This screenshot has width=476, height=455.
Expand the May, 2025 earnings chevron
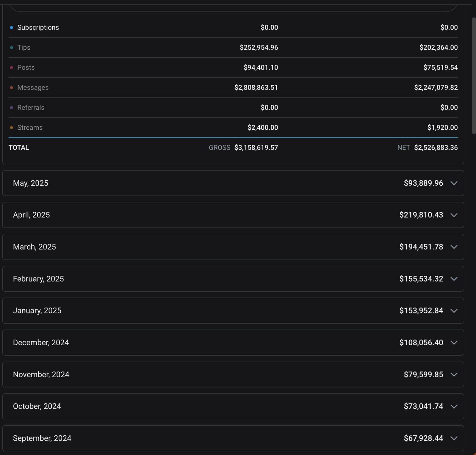454,183
